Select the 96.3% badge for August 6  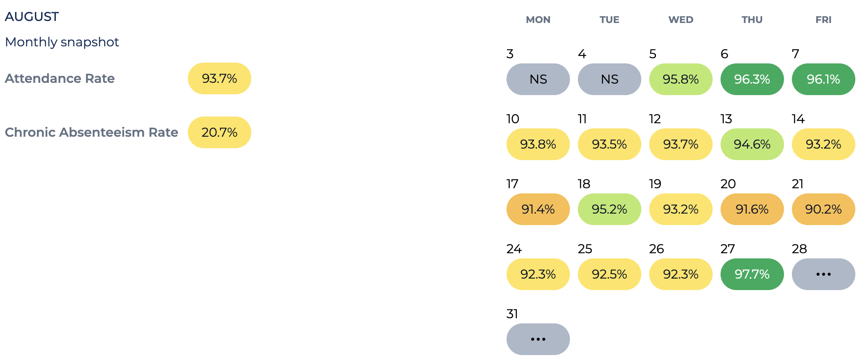click(x=752, y=79)
